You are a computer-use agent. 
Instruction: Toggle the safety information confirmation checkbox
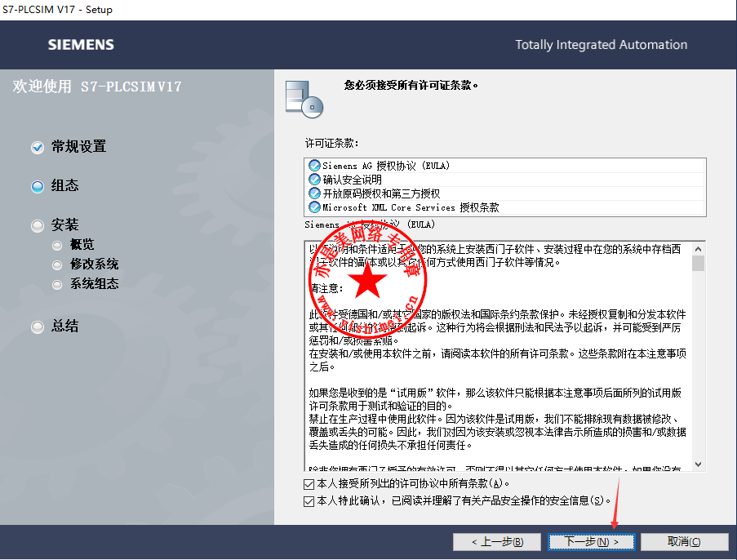309,501
